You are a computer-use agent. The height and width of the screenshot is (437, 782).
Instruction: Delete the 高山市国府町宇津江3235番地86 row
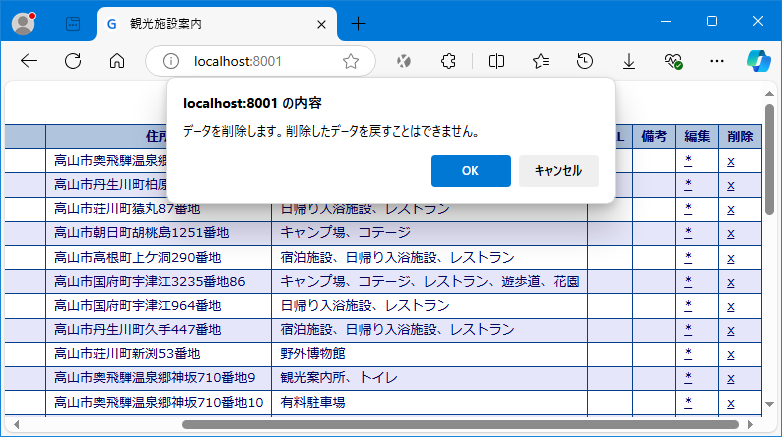[x=731, y=283]
